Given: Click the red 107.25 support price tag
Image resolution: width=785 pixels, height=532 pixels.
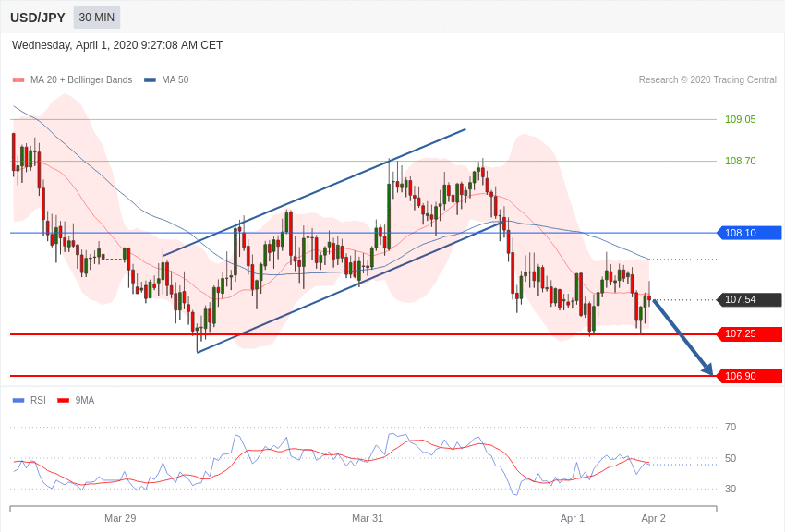Looking at the screenshot, I should (750, 333).
